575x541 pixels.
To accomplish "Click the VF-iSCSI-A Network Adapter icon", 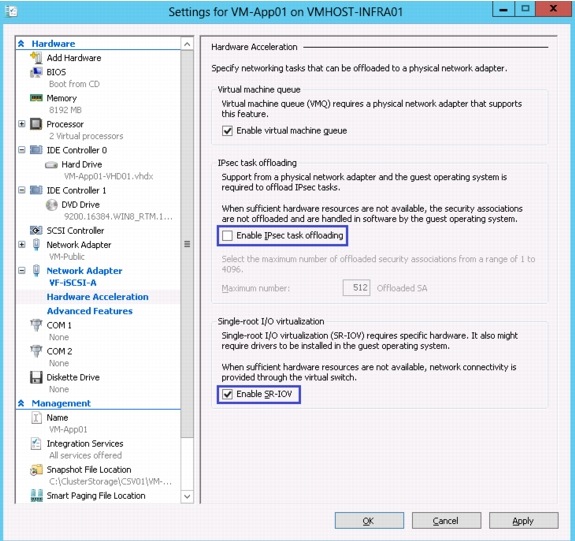I will click(x=36, y=271).
